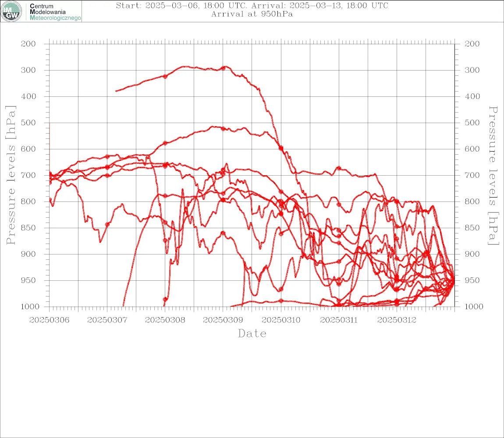Click trajectory marker near 965 hPa on 20250310
This screenshot has width=504, height=438.
coord(281,289)
